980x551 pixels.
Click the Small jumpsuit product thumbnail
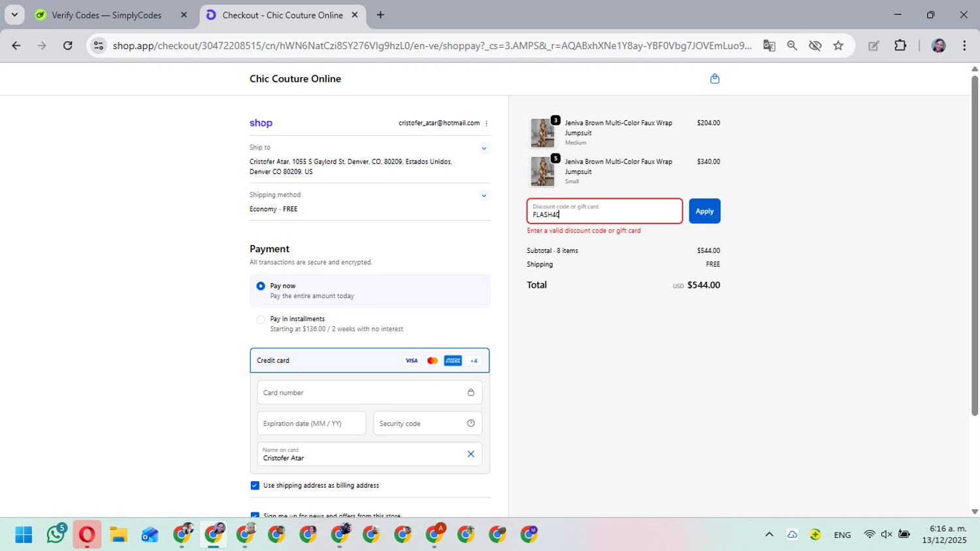point(542,171)
